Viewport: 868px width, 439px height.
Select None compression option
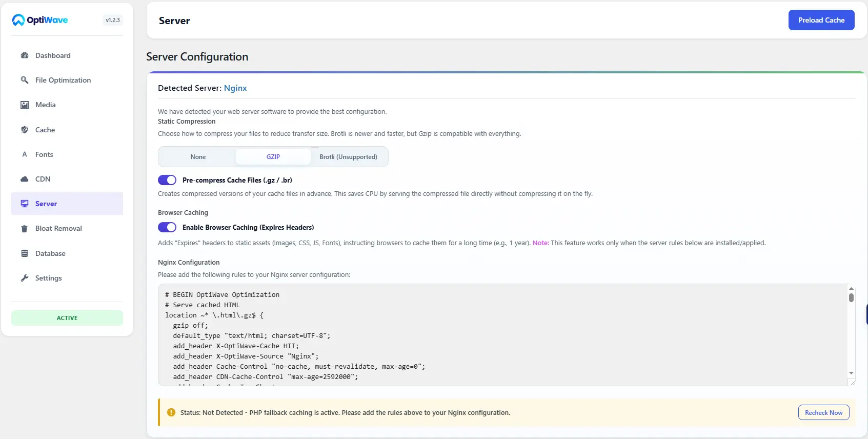198,157
